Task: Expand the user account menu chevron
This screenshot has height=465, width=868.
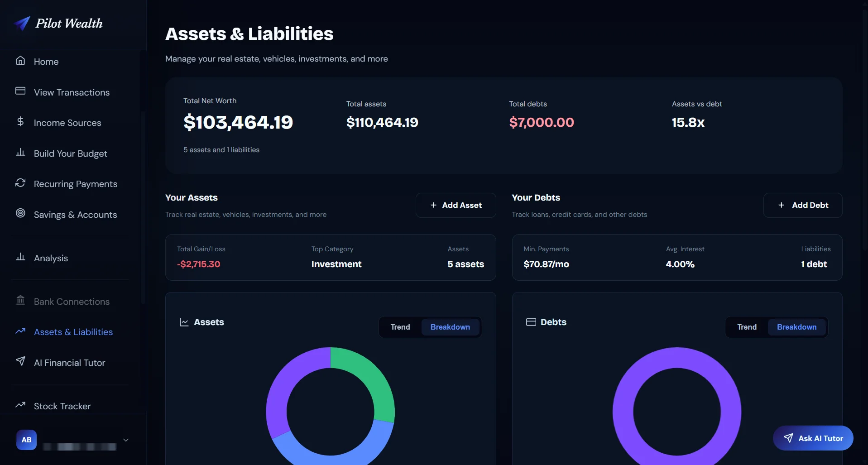Action: coord(126,440)
